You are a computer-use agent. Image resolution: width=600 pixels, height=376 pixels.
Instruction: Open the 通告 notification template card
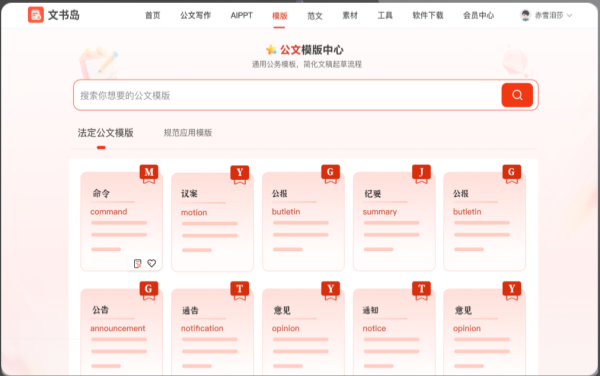click(212, 332)
